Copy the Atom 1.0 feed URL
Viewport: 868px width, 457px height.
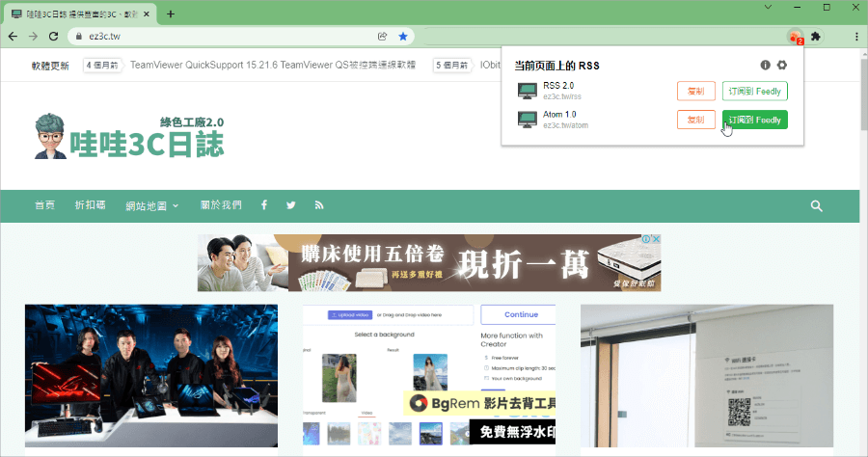coord(695,120)
